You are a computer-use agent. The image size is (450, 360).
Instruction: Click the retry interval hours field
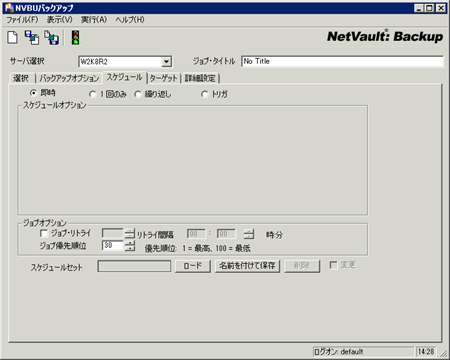(197, 234)
